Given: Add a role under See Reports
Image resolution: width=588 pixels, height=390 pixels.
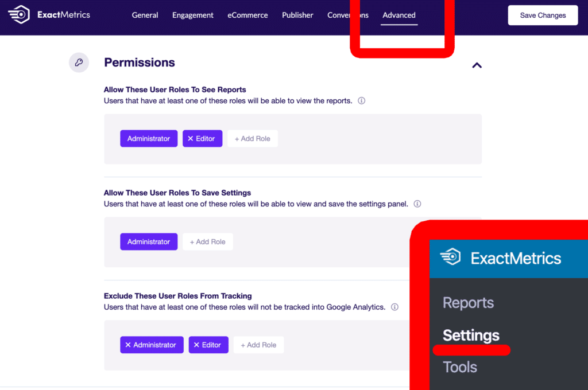Looking at the screenshot, I should (252, 138).
